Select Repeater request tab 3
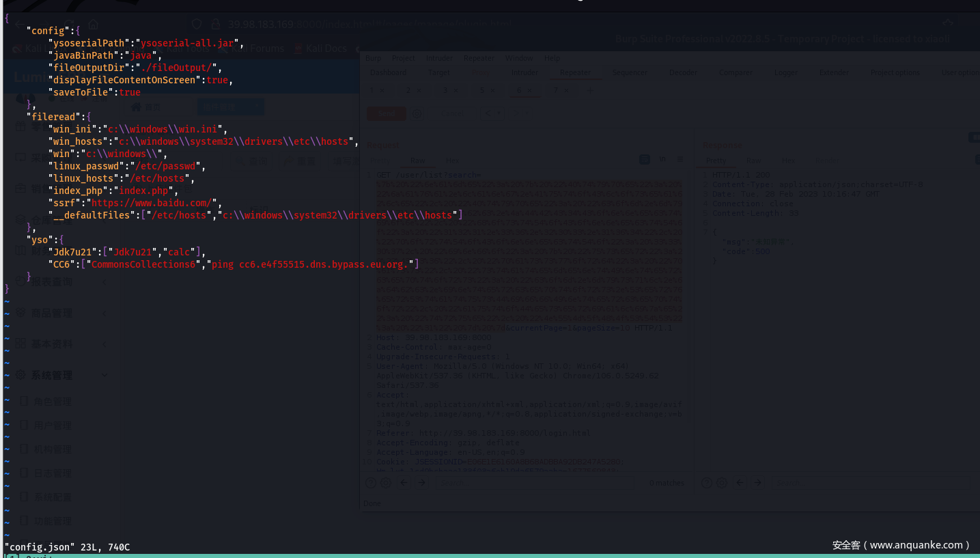This screenshot has height=558, width=980. [445, 90]
